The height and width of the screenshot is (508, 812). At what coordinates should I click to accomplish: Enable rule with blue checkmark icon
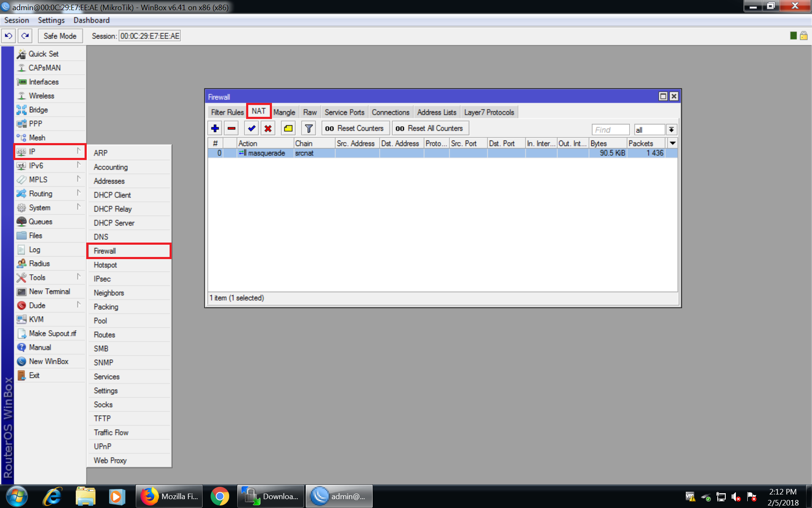coord(252,128)
